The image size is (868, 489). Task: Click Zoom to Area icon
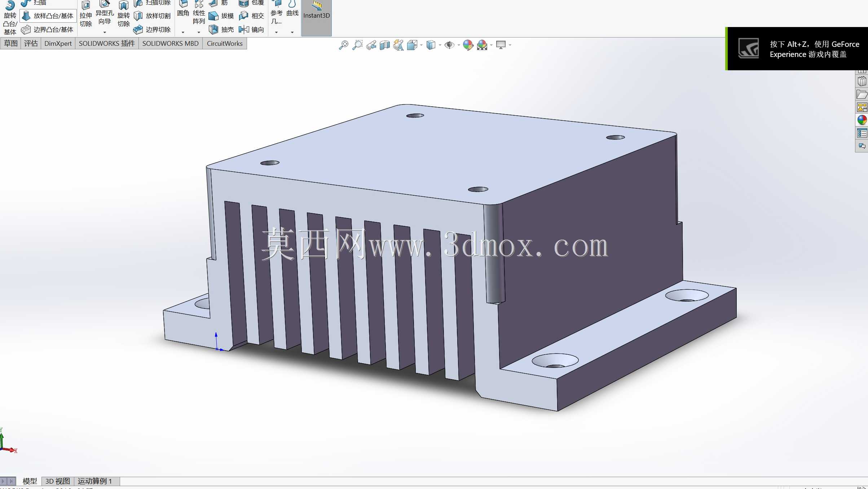coord(357,45)
